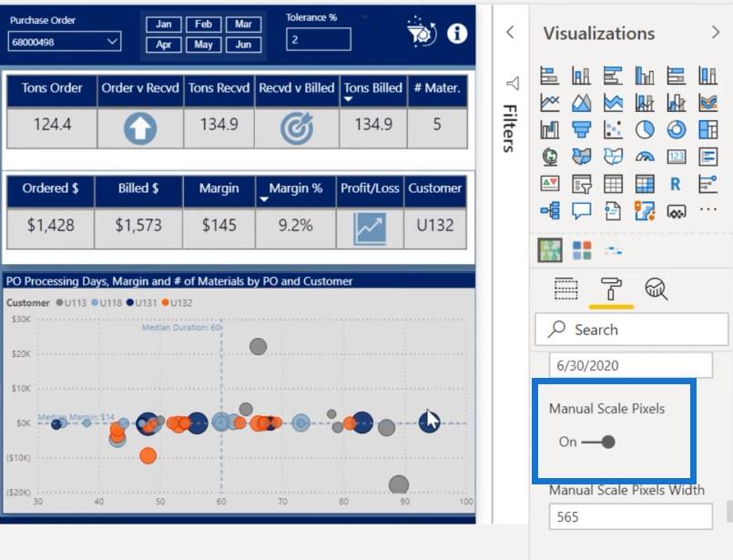The width and height of the screenshot is (733, 560).
Task: Select the Clustered column chart visual
Action: [x=645, y=76]
